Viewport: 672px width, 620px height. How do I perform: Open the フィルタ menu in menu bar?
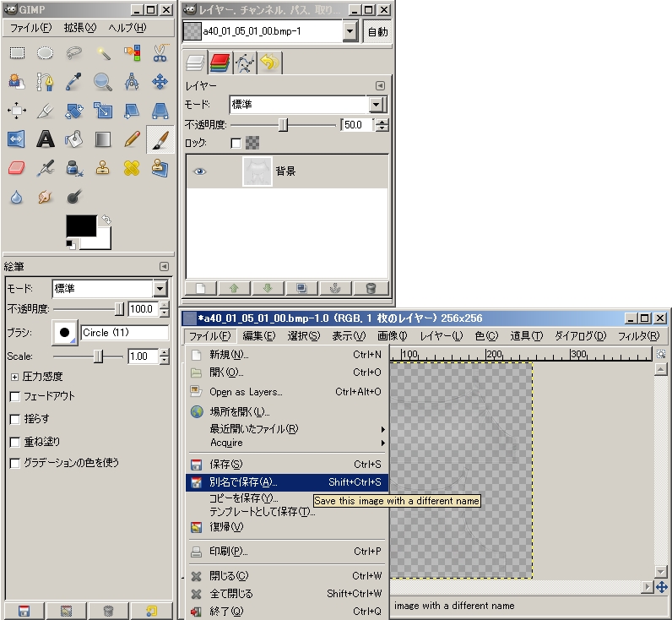pos(637,336)
